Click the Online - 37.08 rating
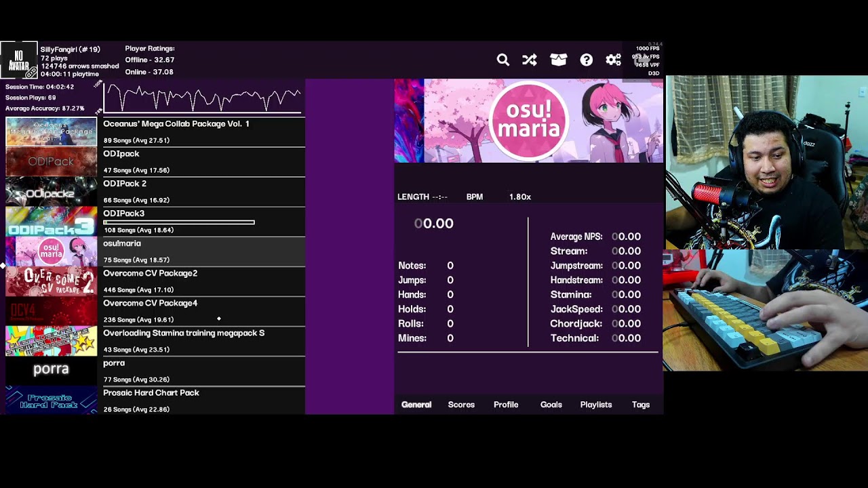Viewport: 868px width, 488px height. pos(149,72)
